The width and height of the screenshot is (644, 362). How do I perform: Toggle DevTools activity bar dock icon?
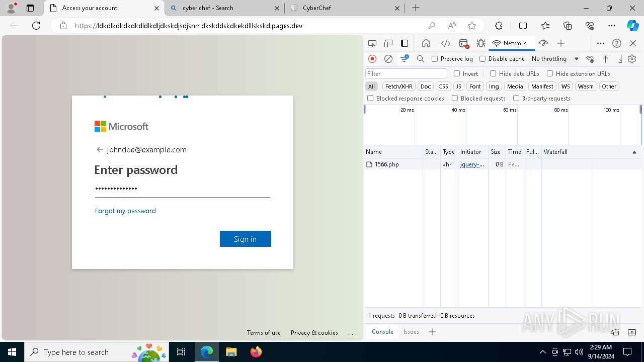pyautogui.click(x=405, y=43)
